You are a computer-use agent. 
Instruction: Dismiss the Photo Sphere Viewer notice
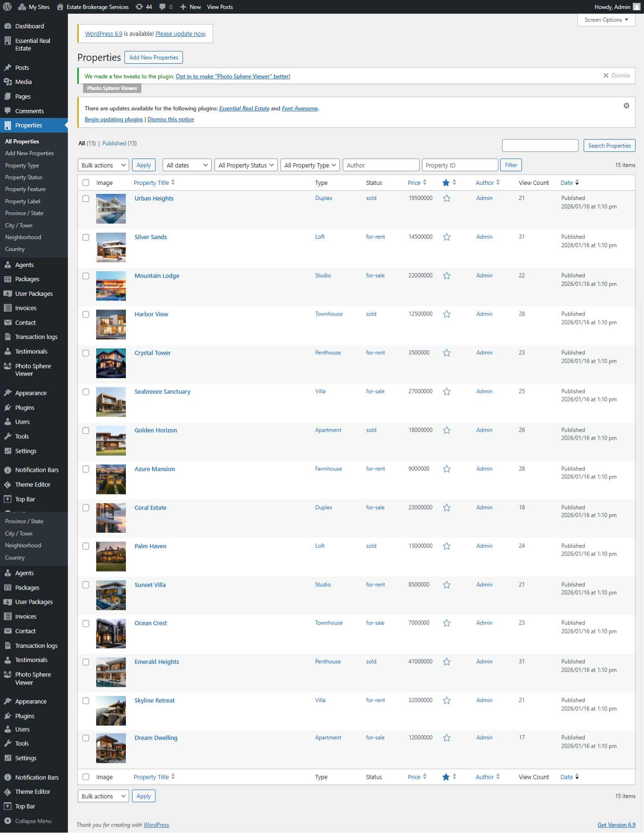(616, 75)
